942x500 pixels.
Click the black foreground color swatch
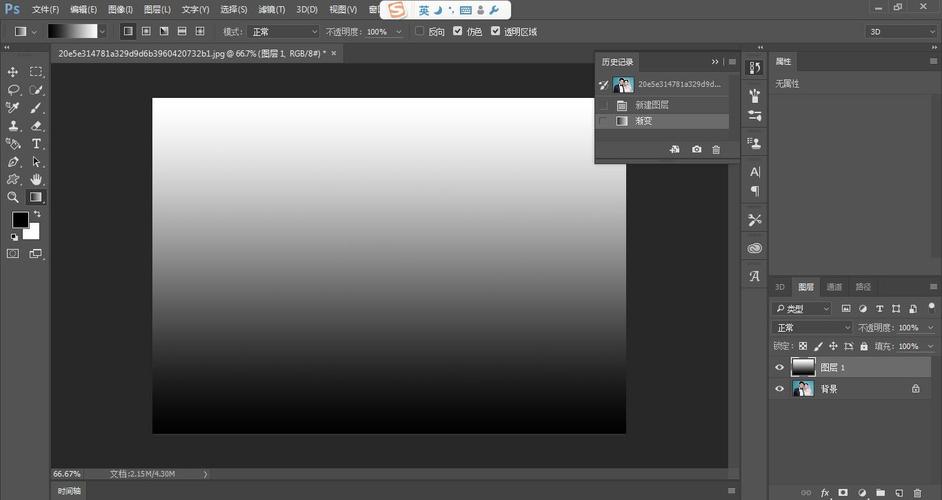(20, 220)
